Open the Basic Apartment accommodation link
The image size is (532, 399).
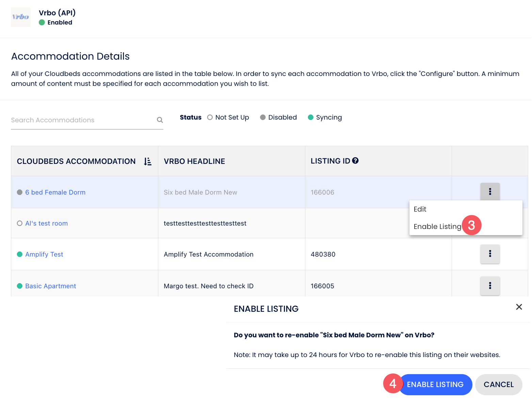pos(50,286)
